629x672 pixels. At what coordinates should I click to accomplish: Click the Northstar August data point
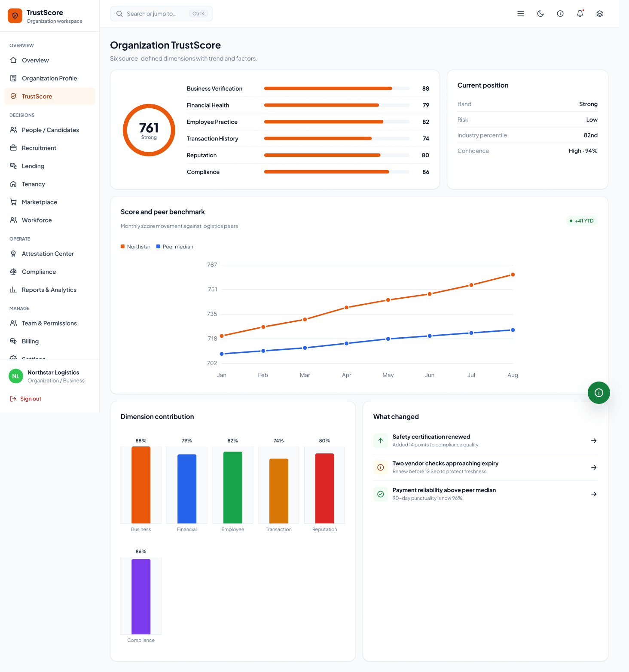pyautogui.click(x=513, y=275)
